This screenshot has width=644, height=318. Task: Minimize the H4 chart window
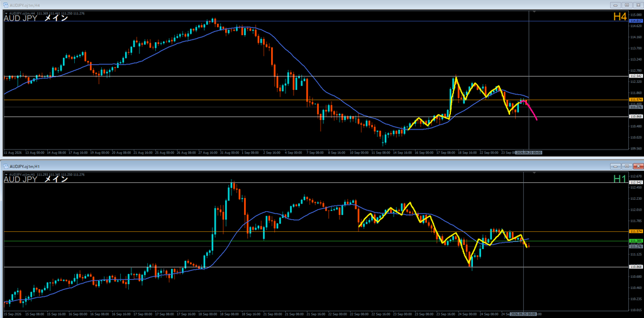(615, 5)
